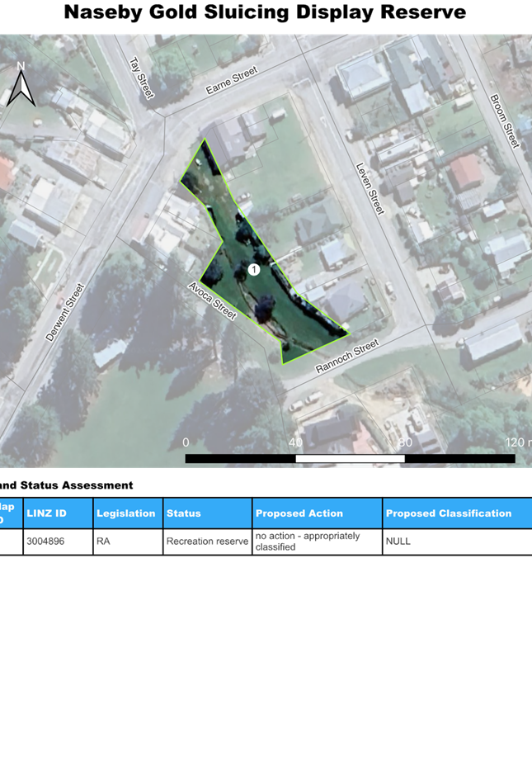Click the Rannoch Street label

(347, 357)
